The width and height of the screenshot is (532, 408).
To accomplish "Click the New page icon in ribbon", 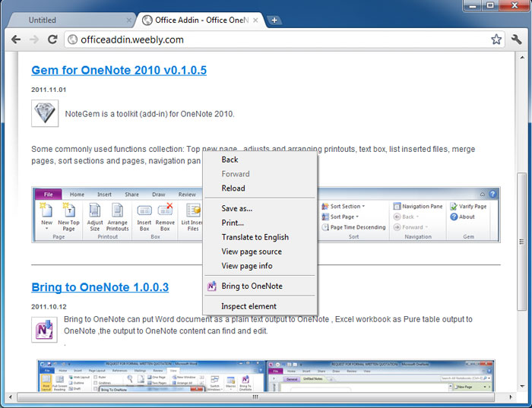I will coord(46,216).
